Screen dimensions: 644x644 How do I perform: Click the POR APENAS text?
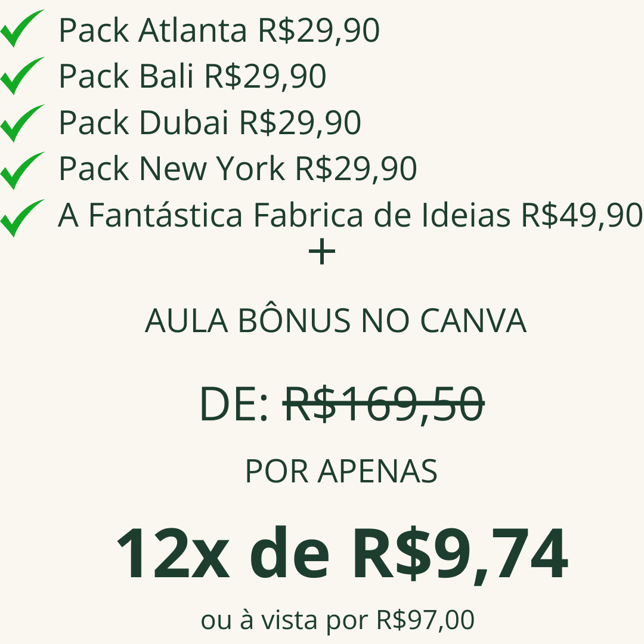[x=341, y=471]
